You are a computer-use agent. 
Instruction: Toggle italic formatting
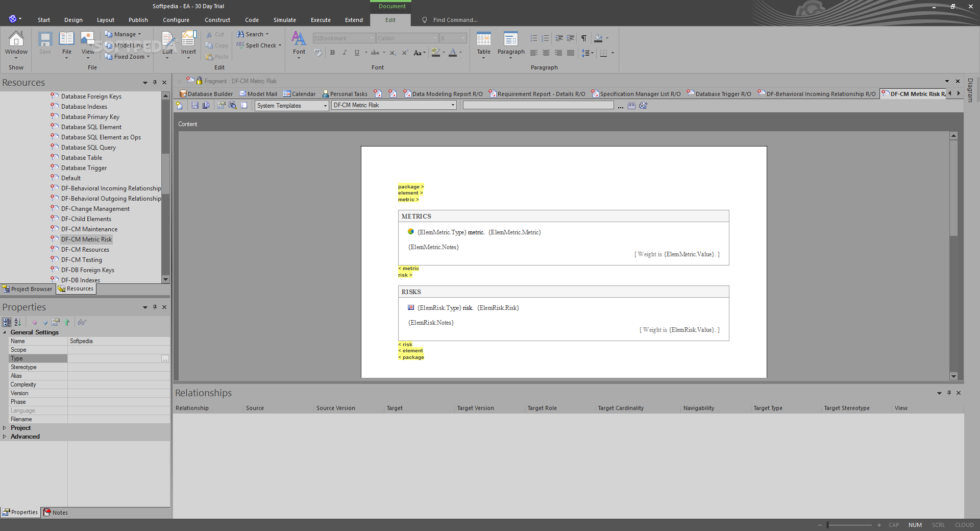345,53
